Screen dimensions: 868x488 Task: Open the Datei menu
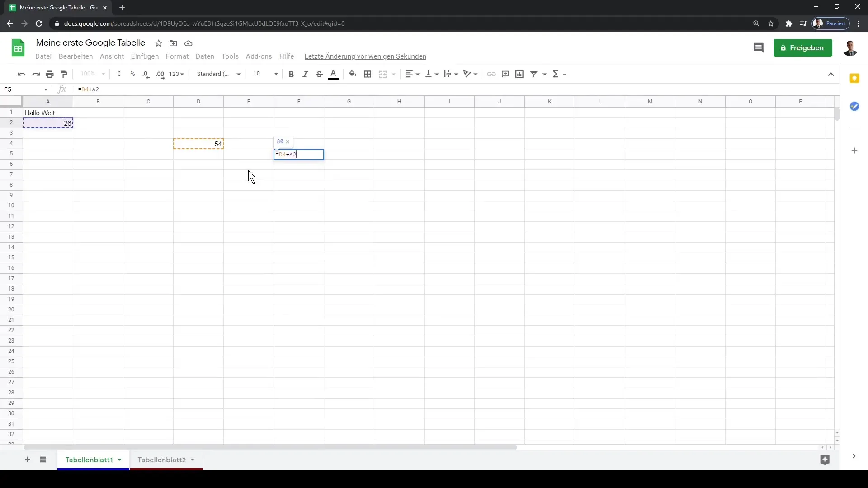43,56
